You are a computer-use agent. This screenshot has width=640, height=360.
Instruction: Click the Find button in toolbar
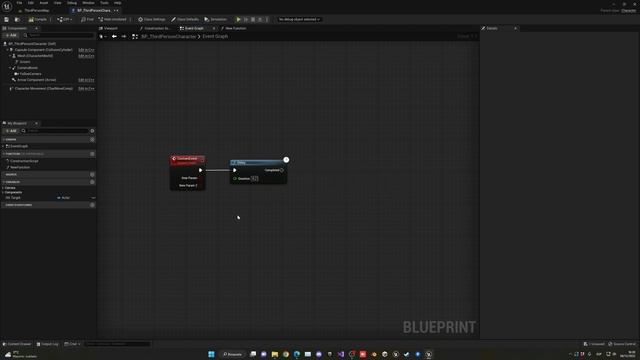point(87,19)
